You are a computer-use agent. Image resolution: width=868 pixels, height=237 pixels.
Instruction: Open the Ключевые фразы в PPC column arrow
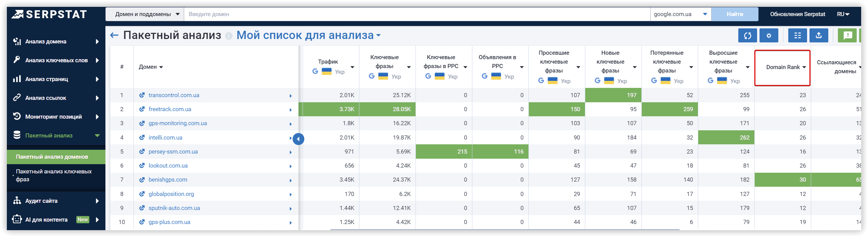click(465, 67)
